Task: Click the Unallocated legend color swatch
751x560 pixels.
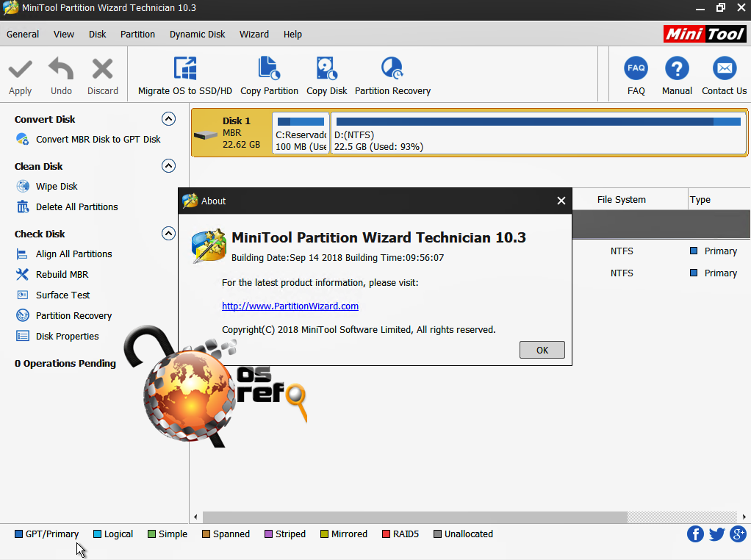Action: pos(437,534)
